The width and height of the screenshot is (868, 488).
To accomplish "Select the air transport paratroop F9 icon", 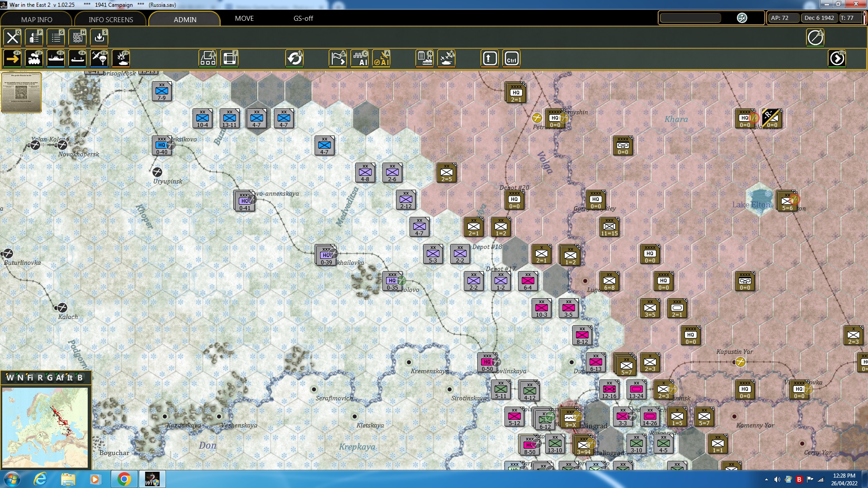I will [x=99, y=59].
